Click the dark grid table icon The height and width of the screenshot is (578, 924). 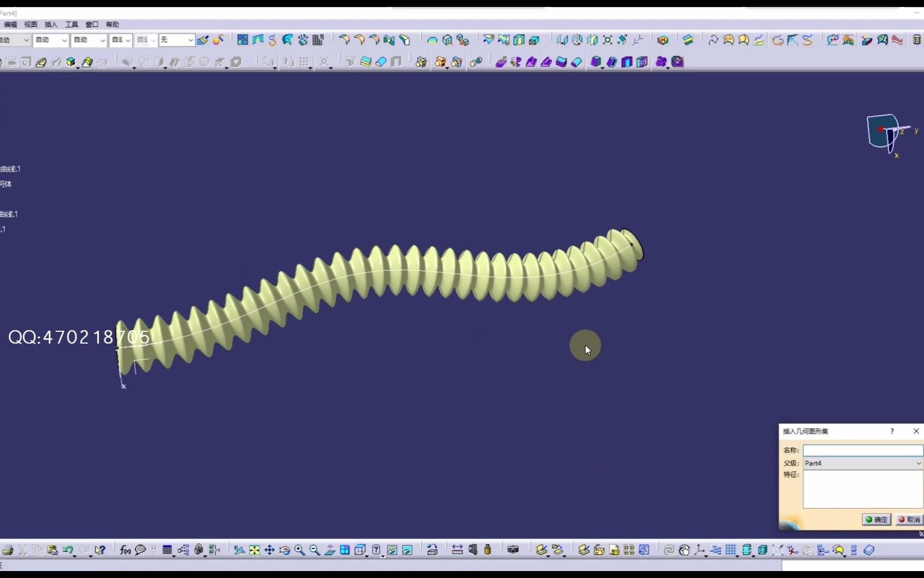click(x=319, y=40)
